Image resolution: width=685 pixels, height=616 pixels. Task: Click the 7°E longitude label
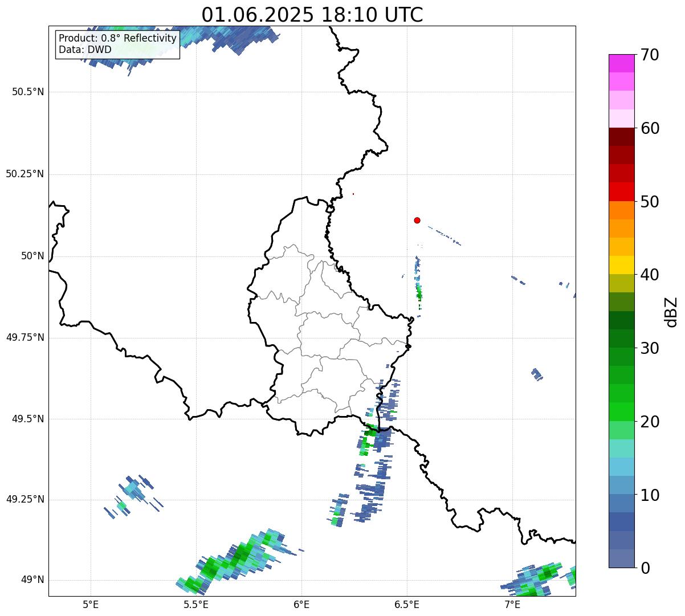pyautogui.click(x=512, y=604)
